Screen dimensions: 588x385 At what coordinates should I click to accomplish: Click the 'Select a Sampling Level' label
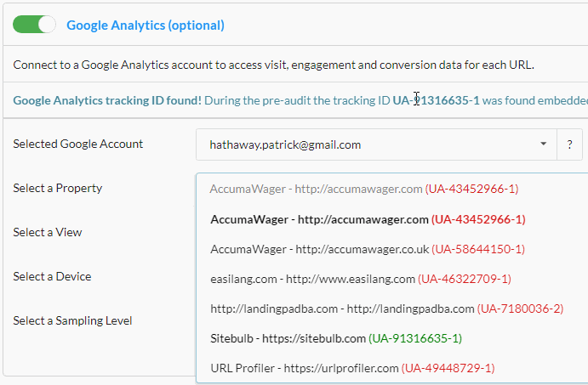[72, 320]
